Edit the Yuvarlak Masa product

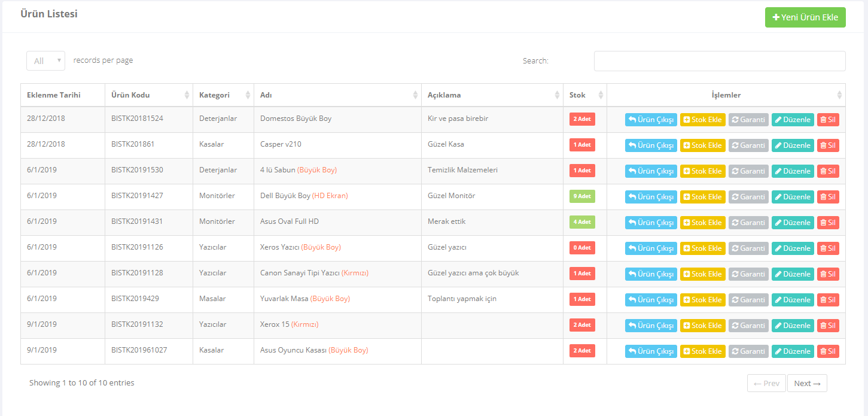coord(793,300)
